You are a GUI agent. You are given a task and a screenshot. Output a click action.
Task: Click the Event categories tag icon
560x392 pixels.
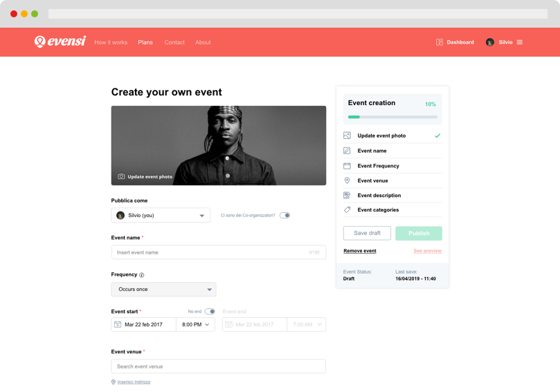pyautogui.click(x=347, y=209)
